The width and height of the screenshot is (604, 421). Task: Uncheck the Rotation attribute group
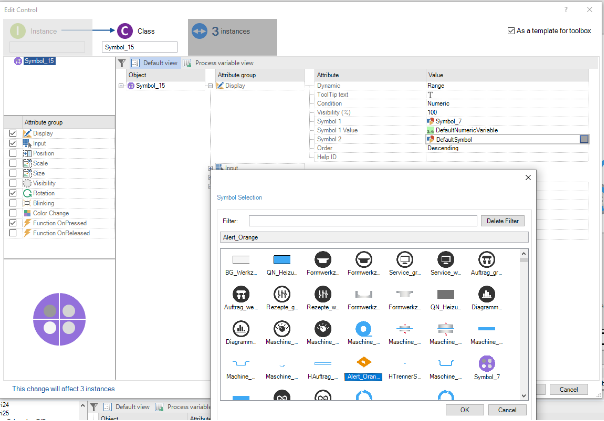point(13,193)
